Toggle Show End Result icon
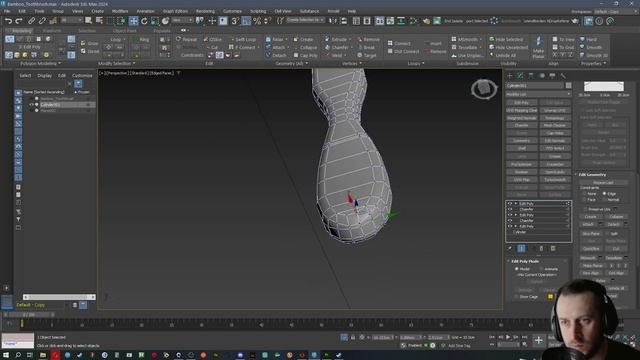 [x=521, y=248]
